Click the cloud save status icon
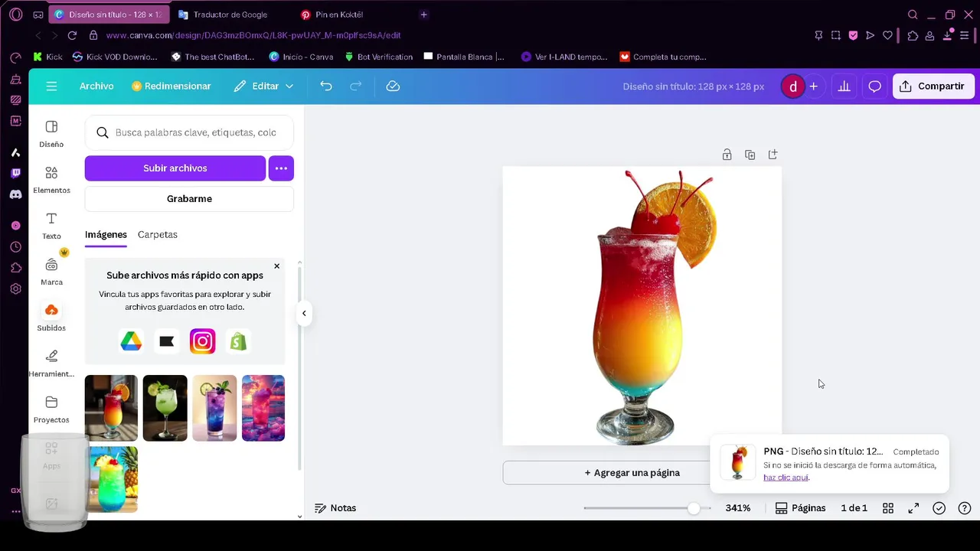Viewport: 980px width, 551px height. point(393,86)
